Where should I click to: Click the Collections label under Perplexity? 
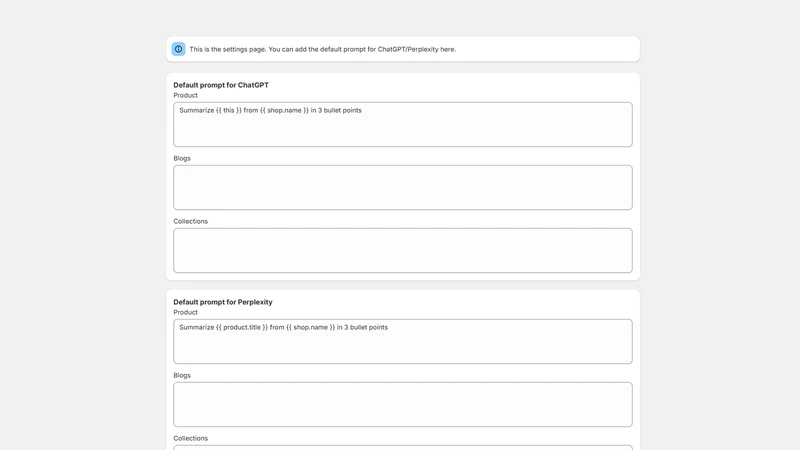pyautogui.click(x=190, y=438)
